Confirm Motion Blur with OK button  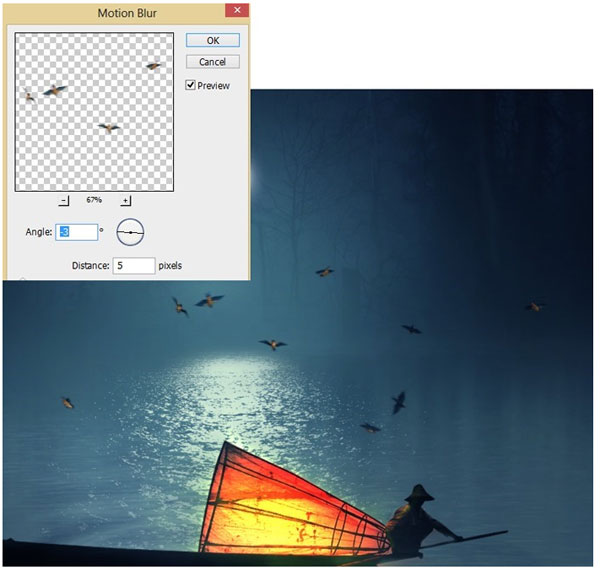(213, 40)
